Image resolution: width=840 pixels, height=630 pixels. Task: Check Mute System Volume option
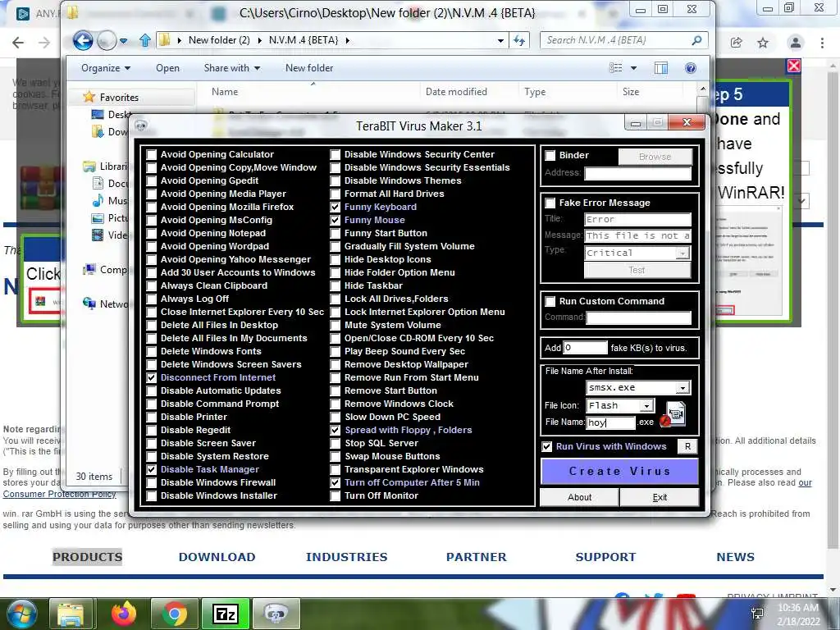[336, 325]
